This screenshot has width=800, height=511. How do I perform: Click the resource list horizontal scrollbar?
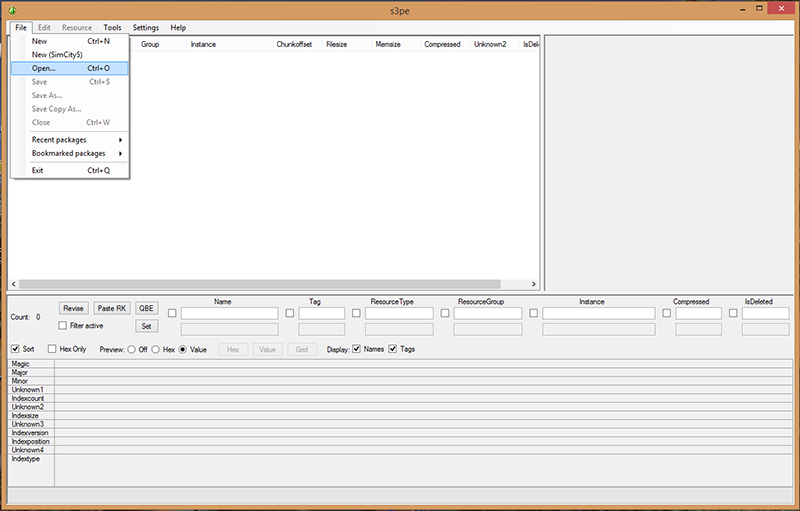coord(270,284)
